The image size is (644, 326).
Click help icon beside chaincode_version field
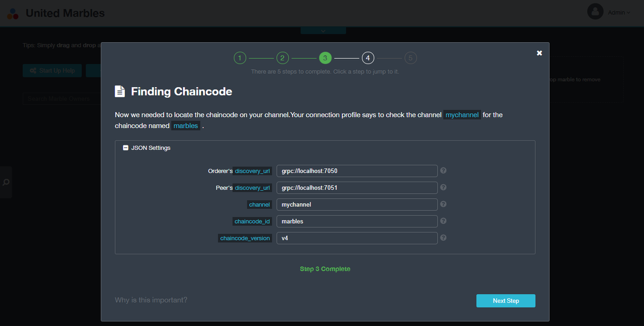click(443, 237)
